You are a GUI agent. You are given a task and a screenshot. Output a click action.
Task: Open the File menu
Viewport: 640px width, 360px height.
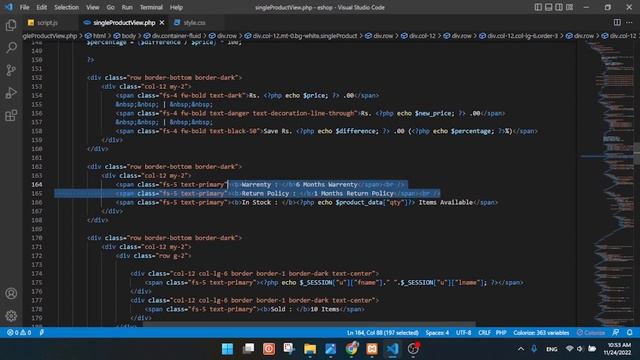click(24, 7)
